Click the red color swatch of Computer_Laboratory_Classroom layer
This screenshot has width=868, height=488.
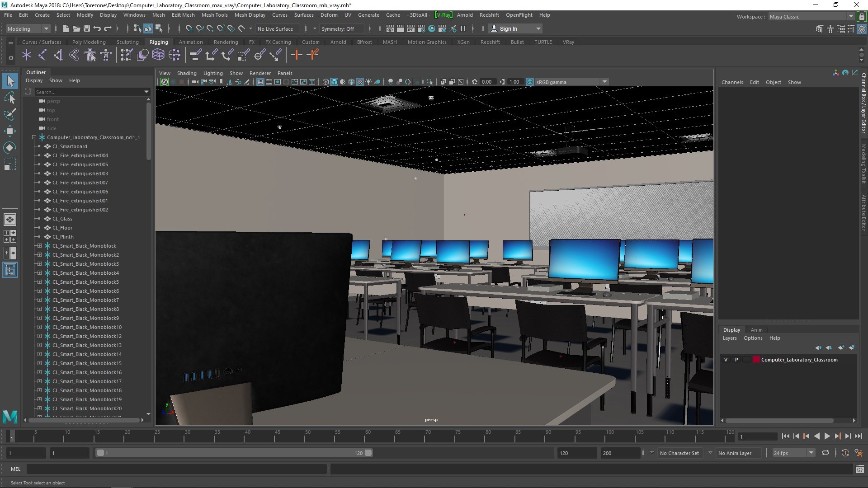click(756, 360)
